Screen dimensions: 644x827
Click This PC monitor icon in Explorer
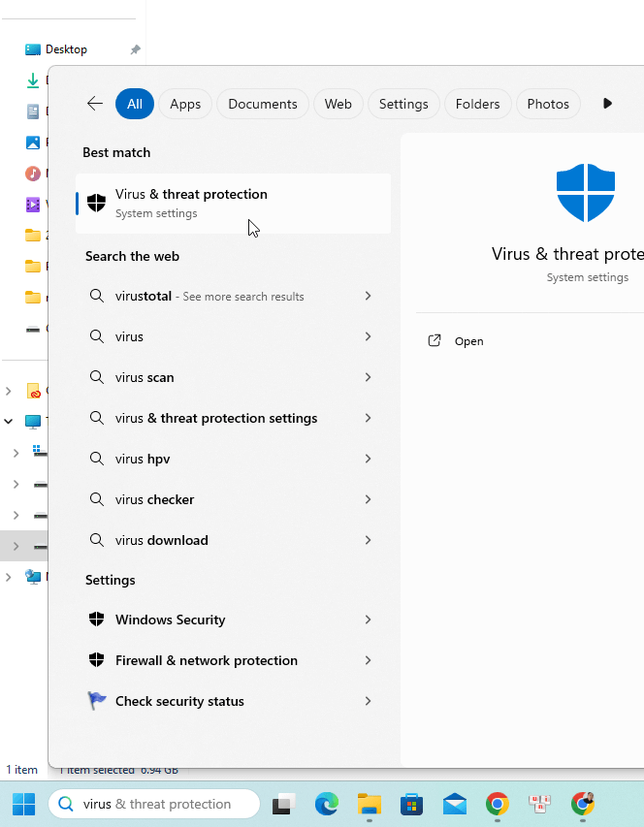coord(33,421)
